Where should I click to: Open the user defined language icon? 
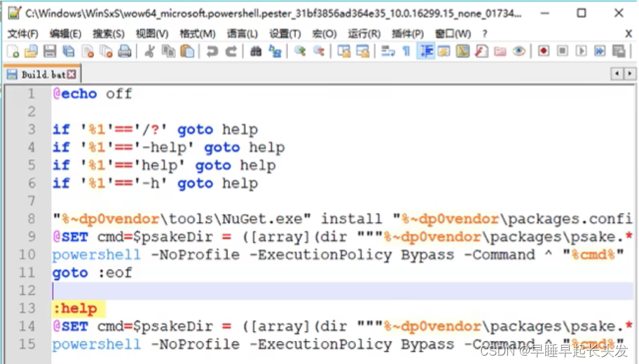pos(444,51)
